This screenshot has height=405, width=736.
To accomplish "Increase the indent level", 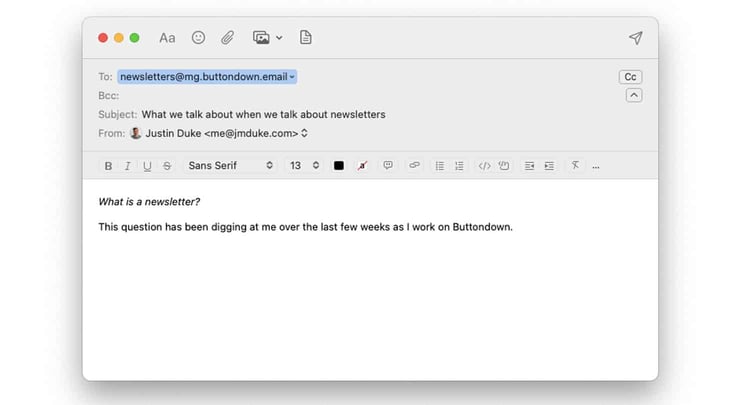I will point(549,166).
